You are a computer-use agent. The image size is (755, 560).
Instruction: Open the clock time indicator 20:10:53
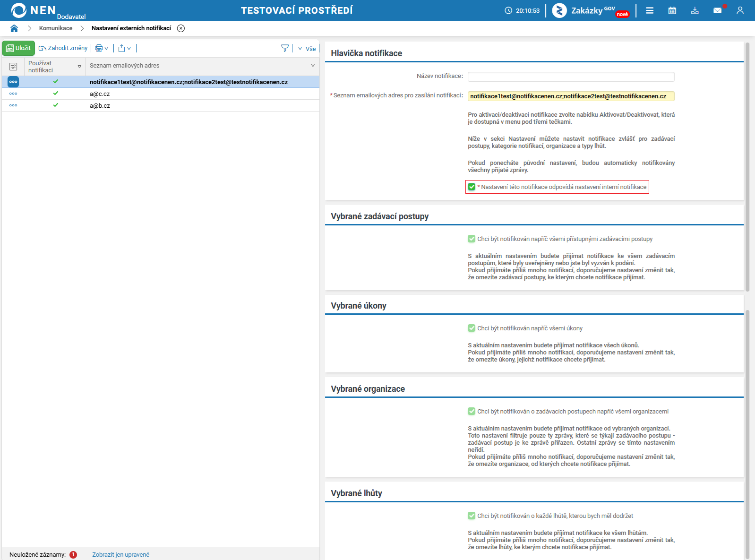pyautogui.click(x=522, y=10)
